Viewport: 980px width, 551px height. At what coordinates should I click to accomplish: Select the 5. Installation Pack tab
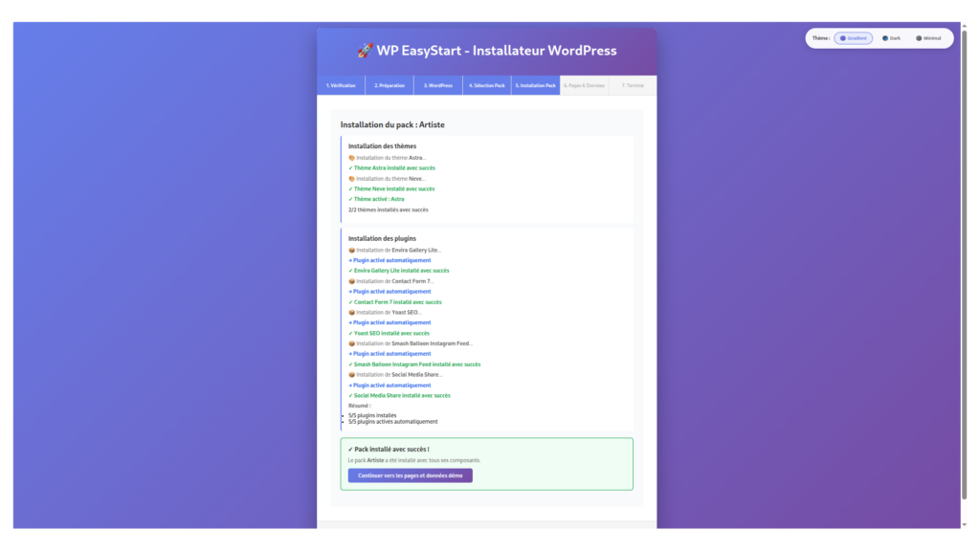click(535, 86)
